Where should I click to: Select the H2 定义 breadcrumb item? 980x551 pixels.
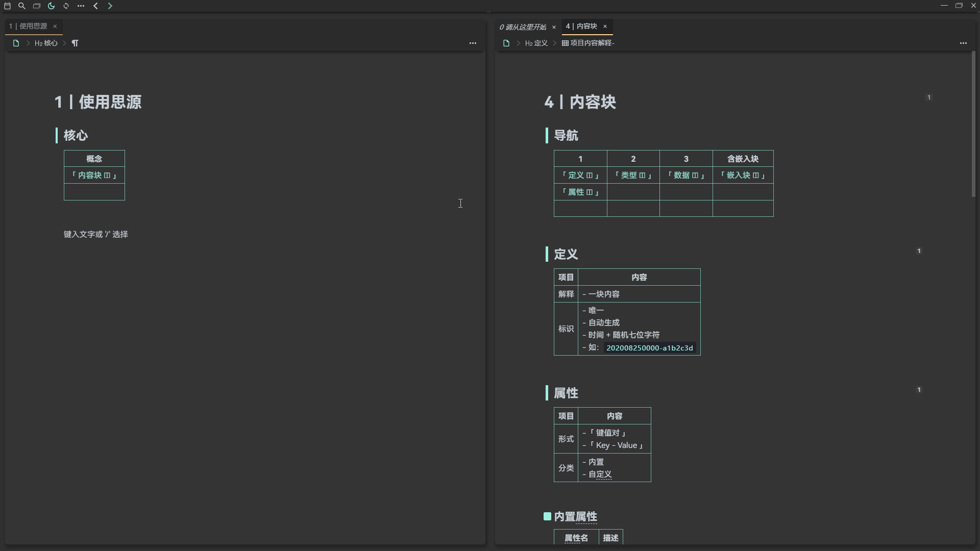pyautogui.click(x=536, y=43)
